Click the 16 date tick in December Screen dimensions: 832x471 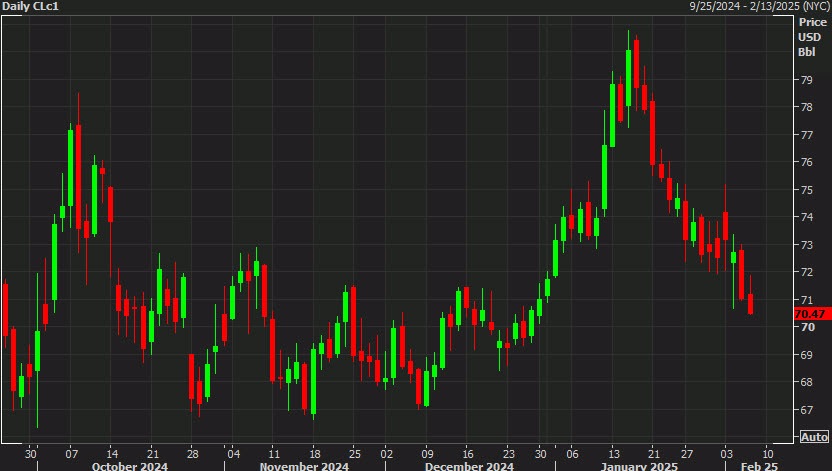click(467, 454)
